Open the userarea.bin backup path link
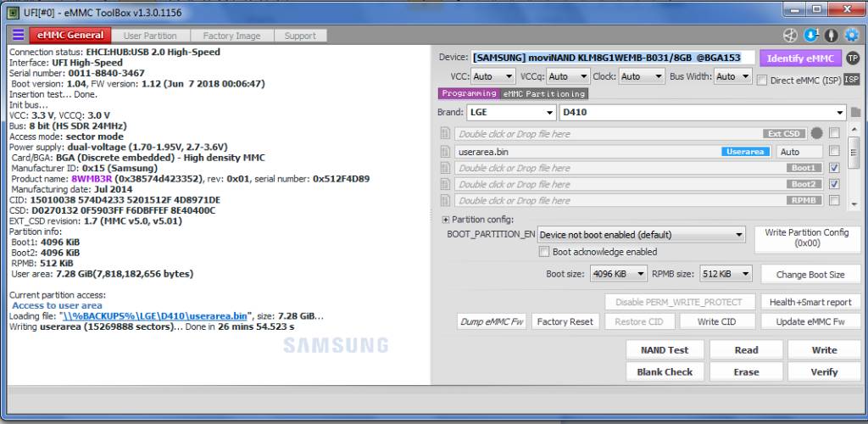This screenshot has width=868, height=424. click(x=155, y=316)
